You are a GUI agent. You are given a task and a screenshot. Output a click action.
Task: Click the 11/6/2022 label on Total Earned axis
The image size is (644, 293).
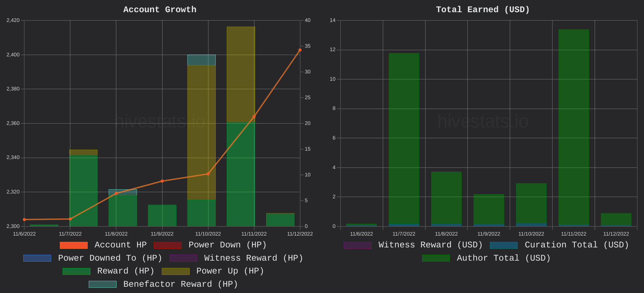(361, 234)
